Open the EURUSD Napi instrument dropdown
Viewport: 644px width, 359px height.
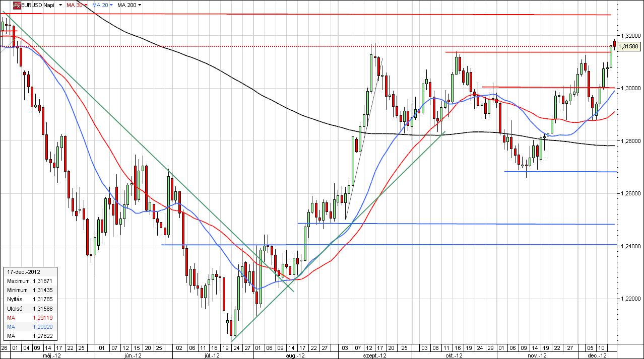pos(60,5)
